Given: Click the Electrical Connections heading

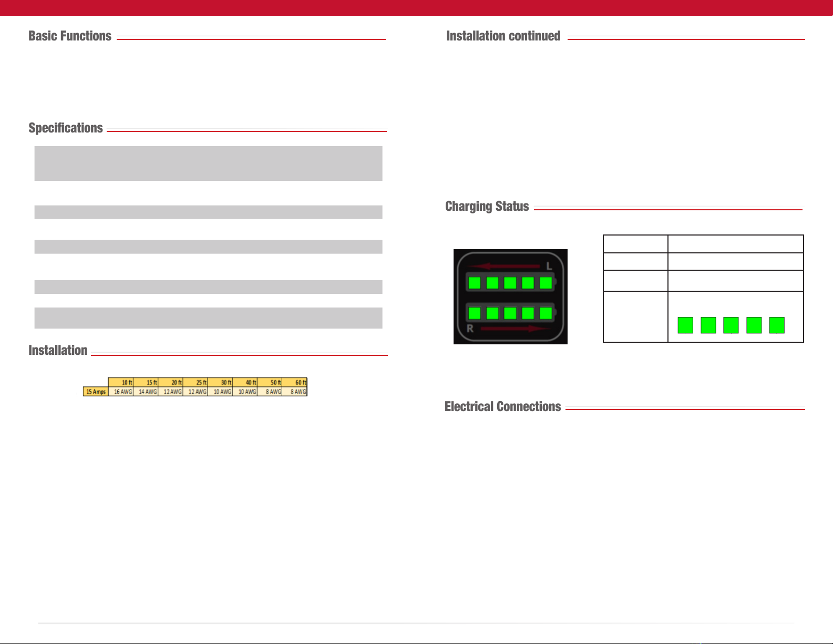Looking at the screenshot, I should pyautogui.click(x=503, y=406).
